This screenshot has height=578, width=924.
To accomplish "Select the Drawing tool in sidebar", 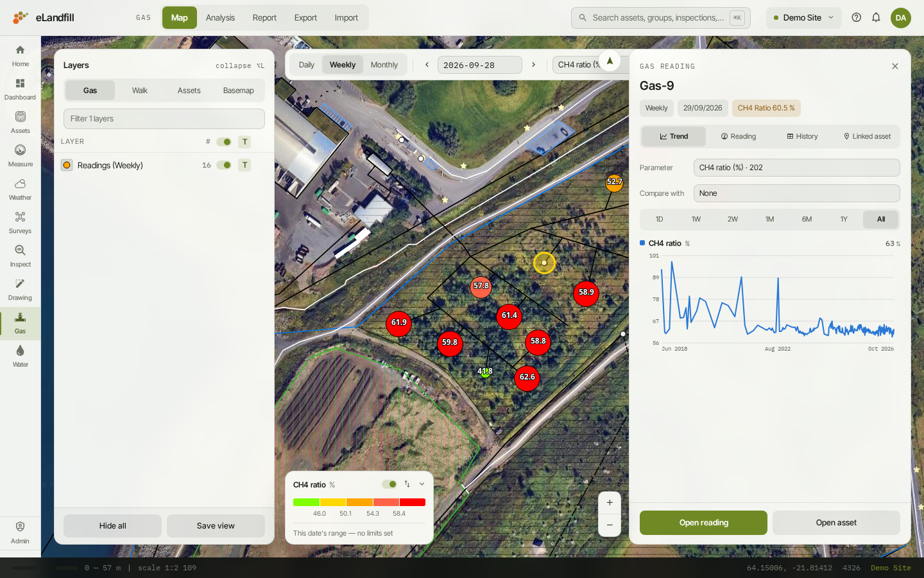I will click(x=20, y=290).
